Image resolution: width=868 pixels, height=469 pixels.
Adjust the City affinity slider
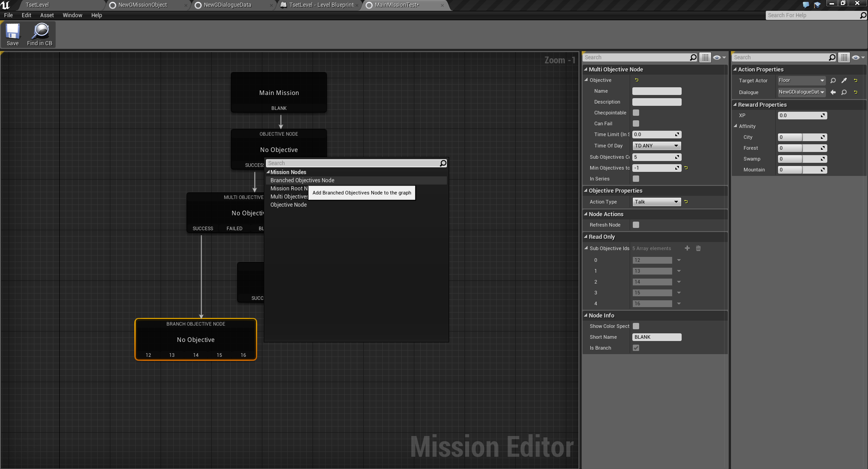point(802,137)
